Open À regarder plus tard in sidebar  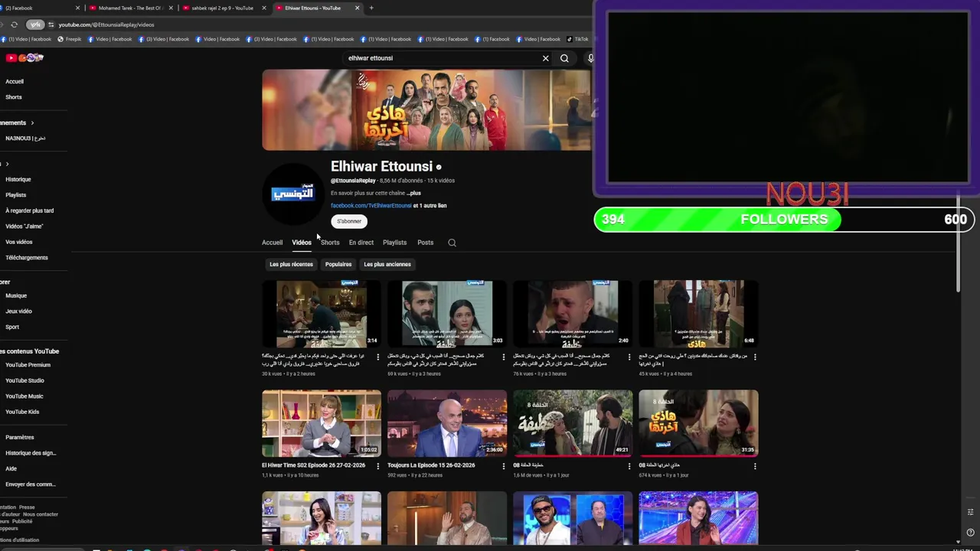(x=30, y=210)
